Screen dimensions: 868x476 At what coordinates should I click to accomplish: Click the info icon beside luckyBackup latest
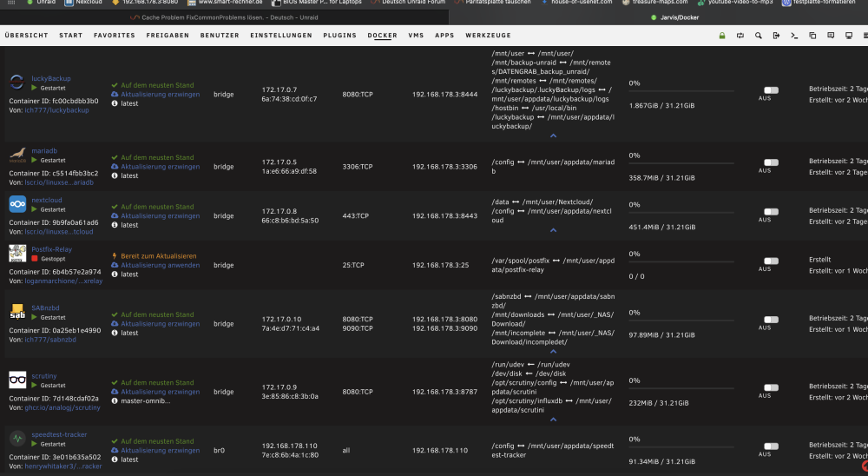pyautogui.click(x=115, y=103)
